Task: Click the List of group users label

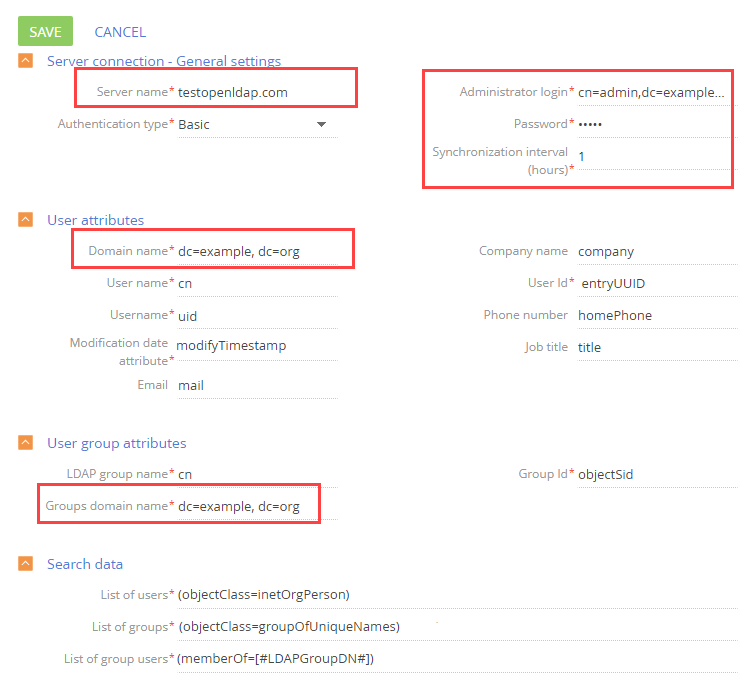Action: pos(116,659)
